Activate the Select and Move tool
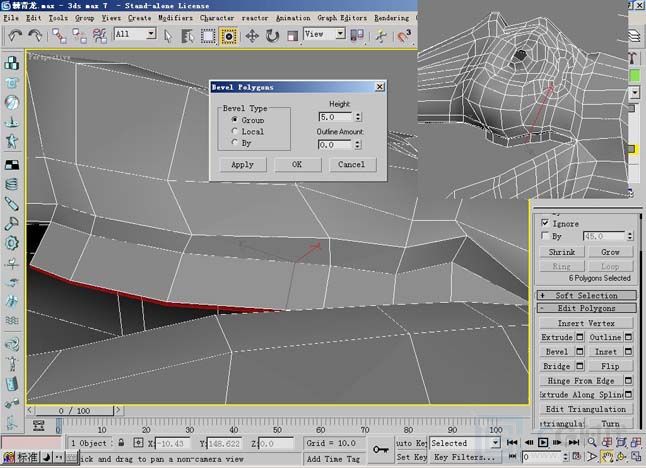Screen dimensions: 646x468 (x=252, y=36)
